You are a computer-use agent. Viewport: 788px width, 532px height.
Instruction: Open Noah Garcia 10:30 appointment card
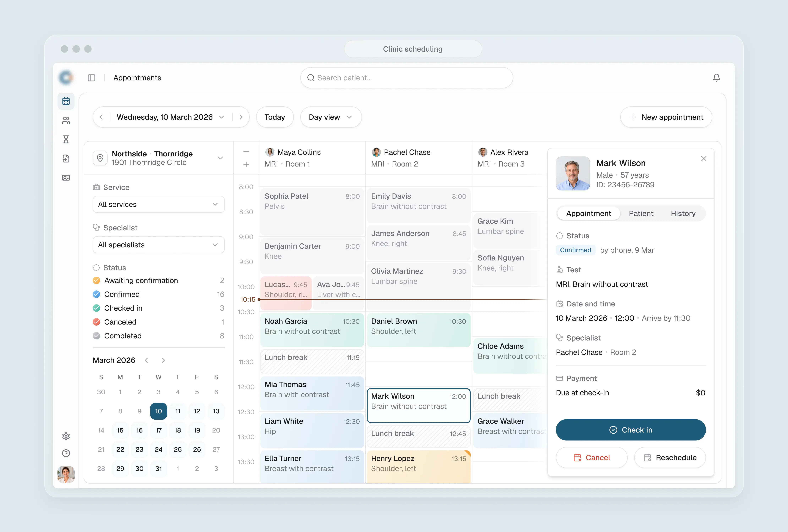[312, 330]
